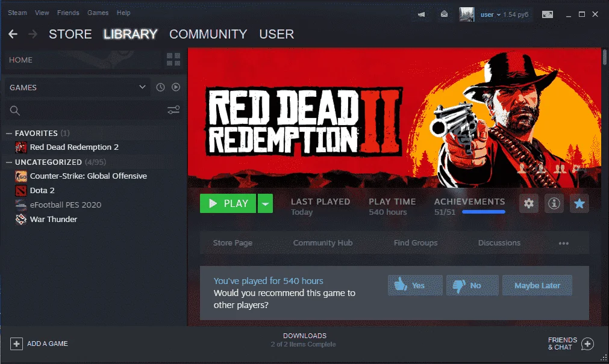Open the Discussions link
609x364 pixels.
pyautogui.click(x=499, y=243)
